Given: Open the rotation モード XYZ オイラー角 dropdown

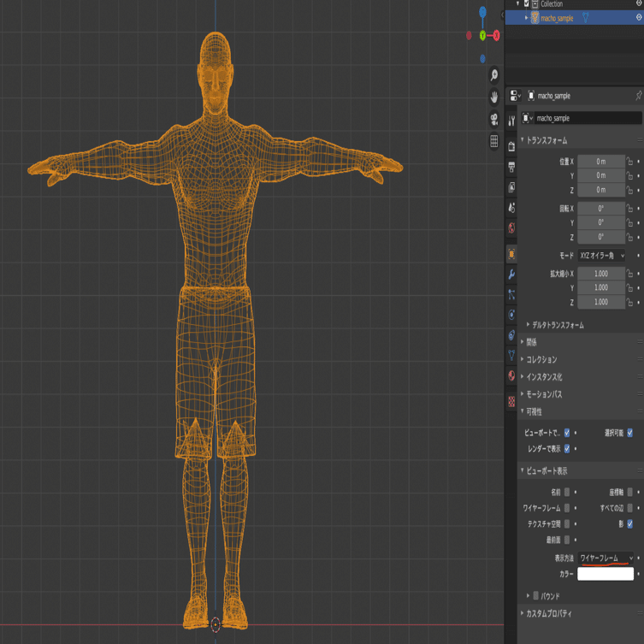Looking at the screenshot, I should (x=601, y=256).
